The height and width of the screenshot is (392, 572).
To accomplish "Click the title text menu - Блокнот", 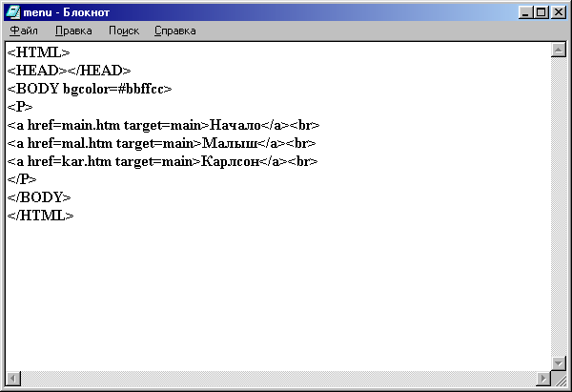I will [x=67, y=12].
